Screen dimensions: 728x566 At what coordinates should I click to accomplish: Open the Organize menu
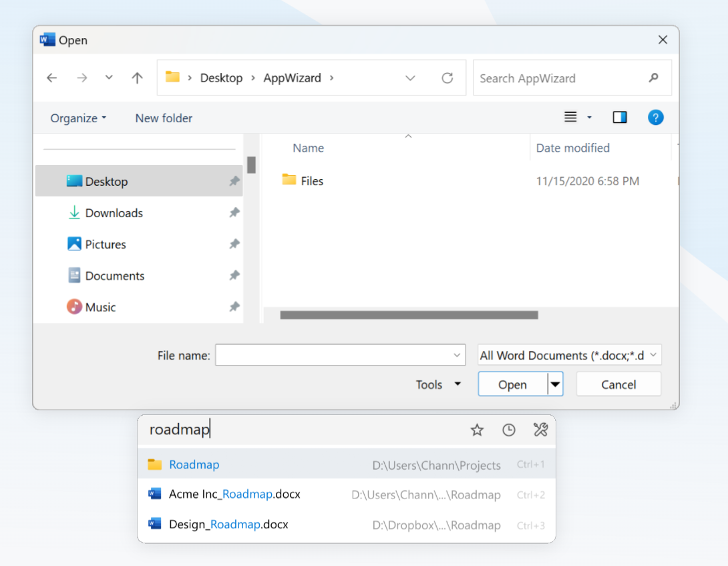(x=78, y=118)
